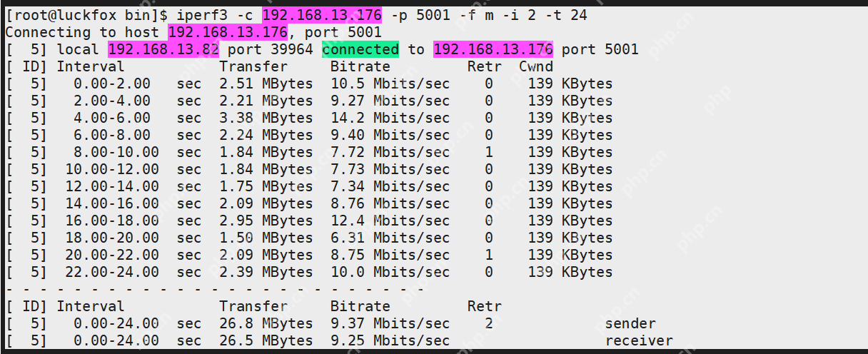Click the 6.31 Mbits/sec bitrate value
The height and width of the screenshot is (354, 868).
point(390,238)
